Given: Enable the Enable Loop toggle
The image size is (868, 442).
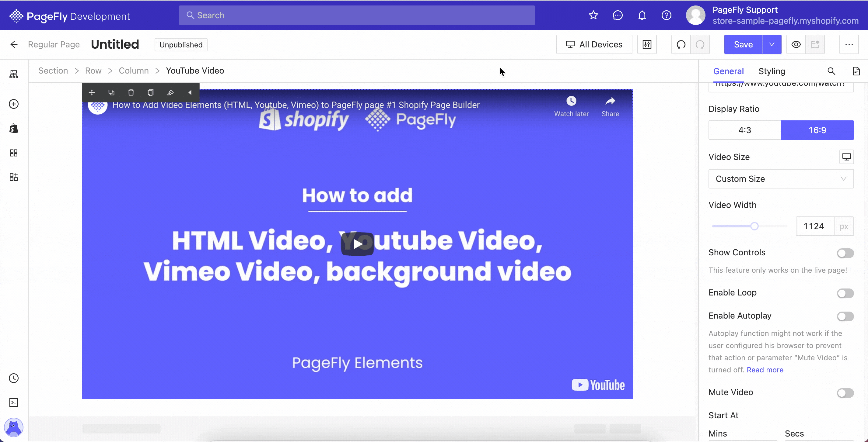Looking at the screenshot, I should pyautogui.click(x=845, y=293).
